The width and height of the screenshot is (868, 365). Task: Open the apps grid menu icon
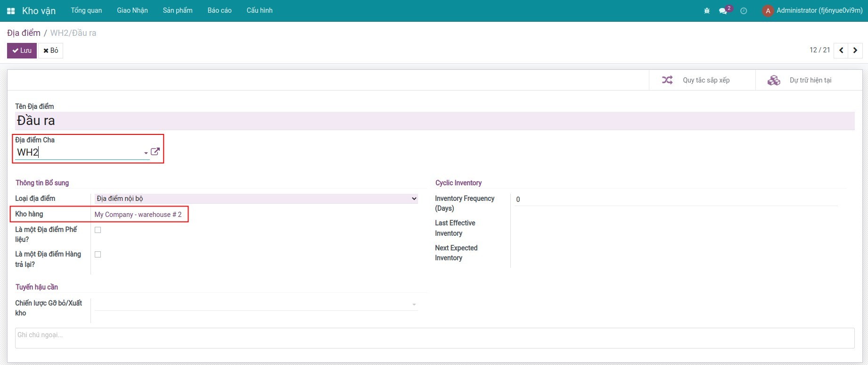11,11
